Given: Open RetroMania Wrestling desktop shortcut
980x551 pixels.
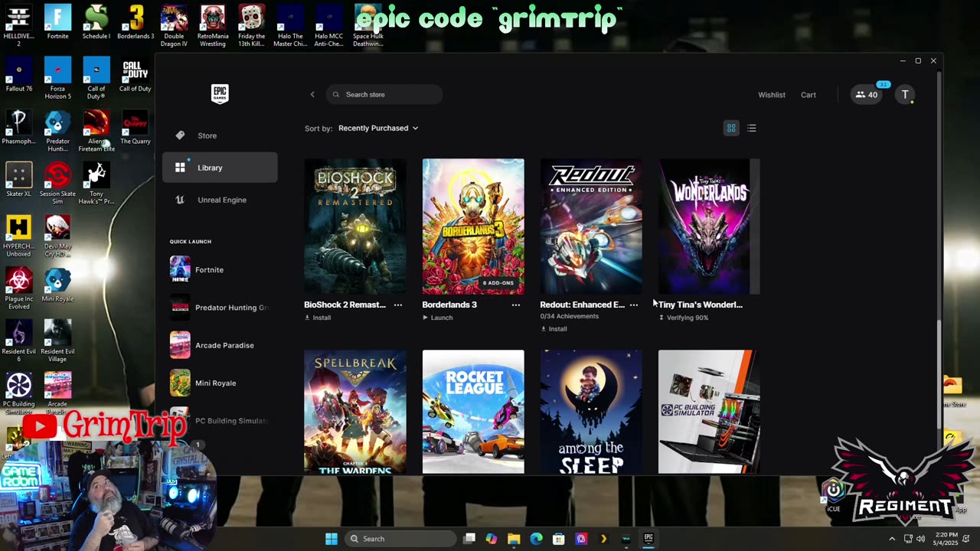Looking at the screenshot, I should tap(213, 25).
